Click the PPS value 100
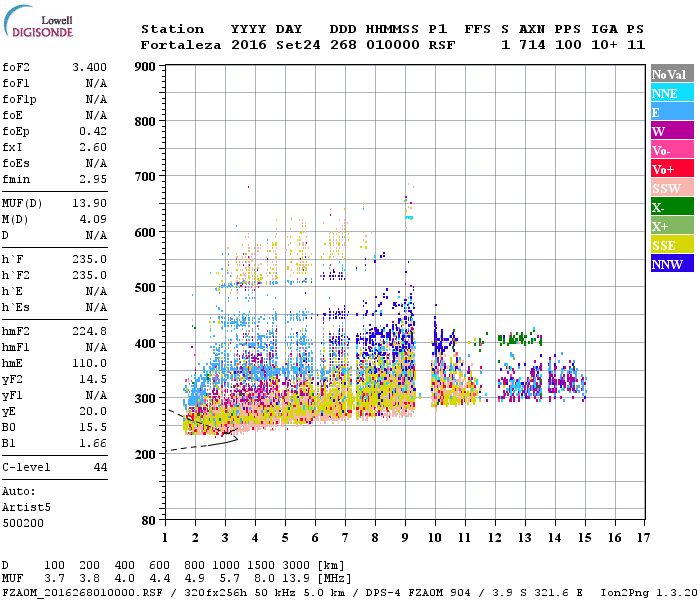This screenshot has width=700, height=600. tap(568, 45)
